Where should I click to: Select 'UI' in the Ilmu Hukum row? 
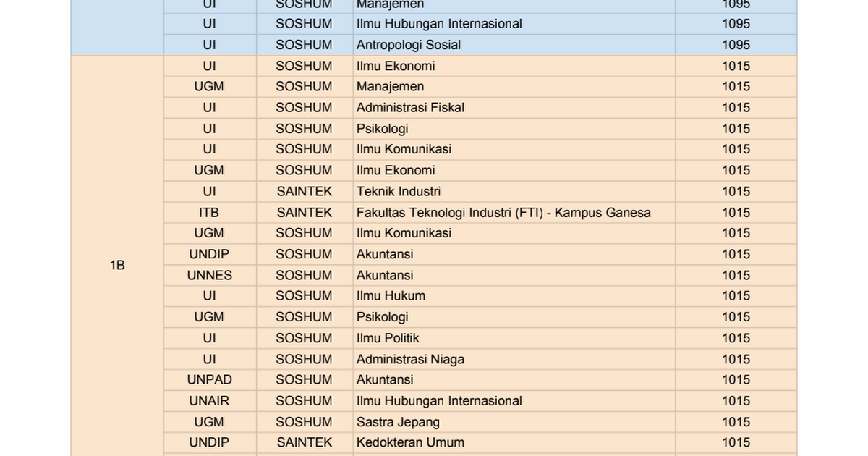point(209,295)
